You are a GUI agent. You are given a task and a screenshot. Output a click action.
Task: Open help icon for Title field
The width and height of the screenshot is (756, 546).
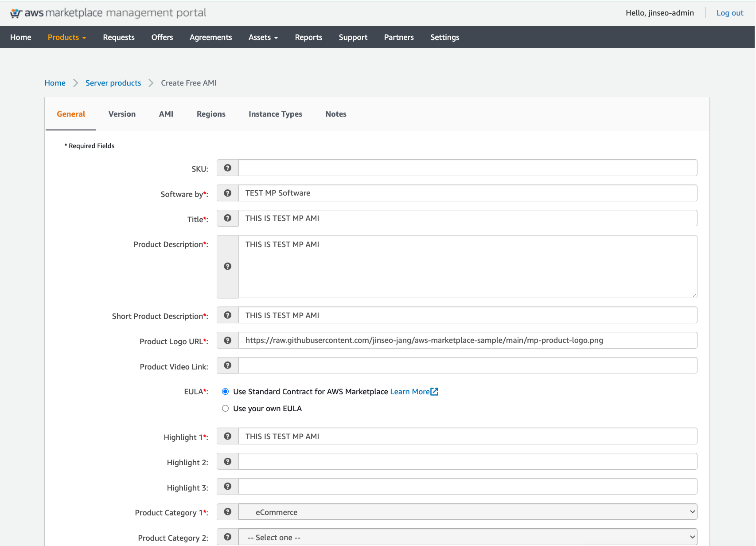click(x=228, y=218)
